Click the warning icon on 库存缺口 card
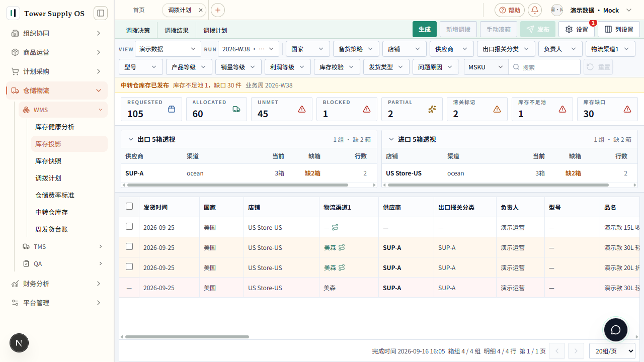644x362 pixels. (627, 109)
